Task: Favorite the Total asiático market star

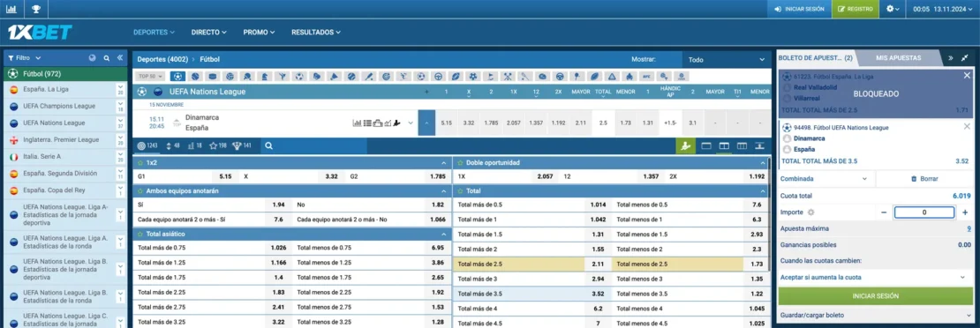Action: point(140,234)
